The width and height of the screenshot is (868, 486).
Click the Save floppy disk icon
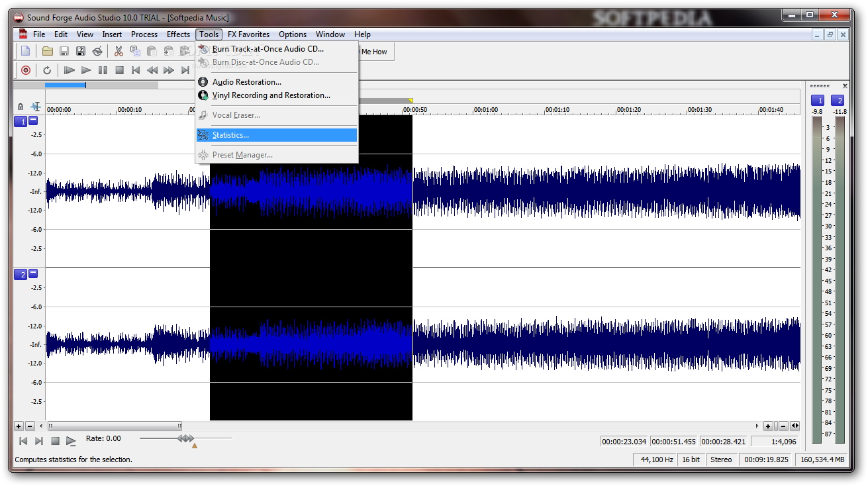click(x=64, y=51)
